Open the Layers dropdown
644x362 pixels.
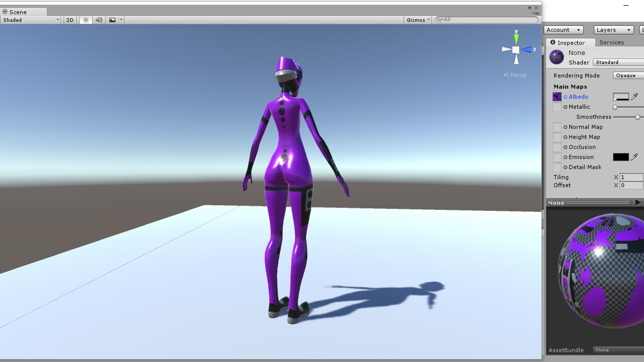tap(614, 30)
